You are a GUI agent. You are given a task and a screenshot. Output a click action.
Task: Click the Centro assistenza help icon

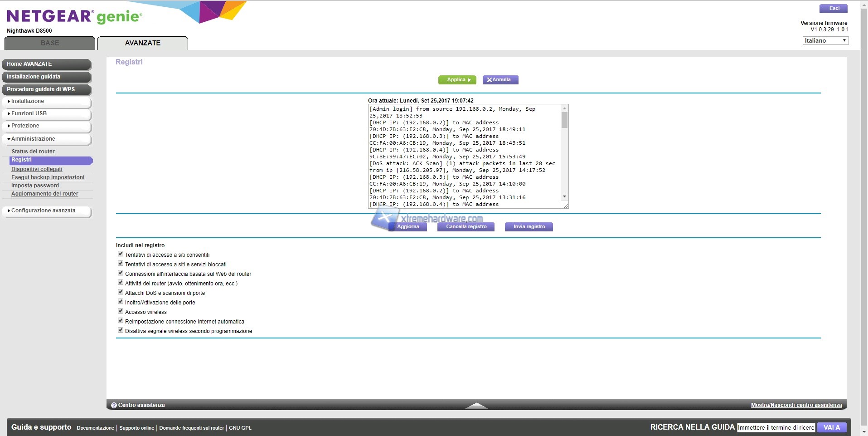tap(114, 405)
